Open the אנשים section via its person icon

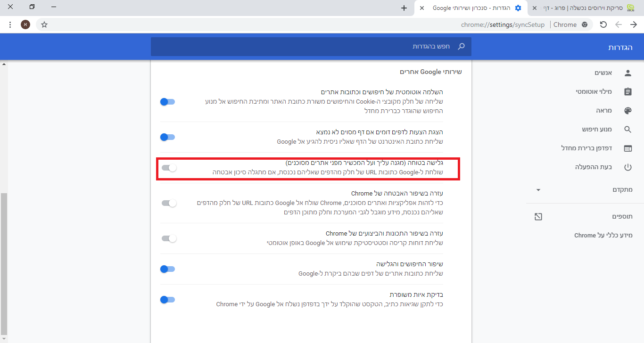point(627,73)
